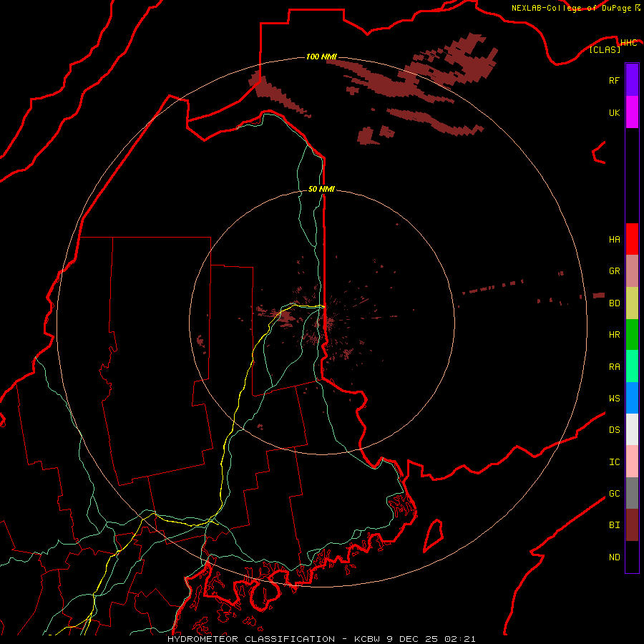Click the RA light-green legend swatch

click(x=632, y=366)
